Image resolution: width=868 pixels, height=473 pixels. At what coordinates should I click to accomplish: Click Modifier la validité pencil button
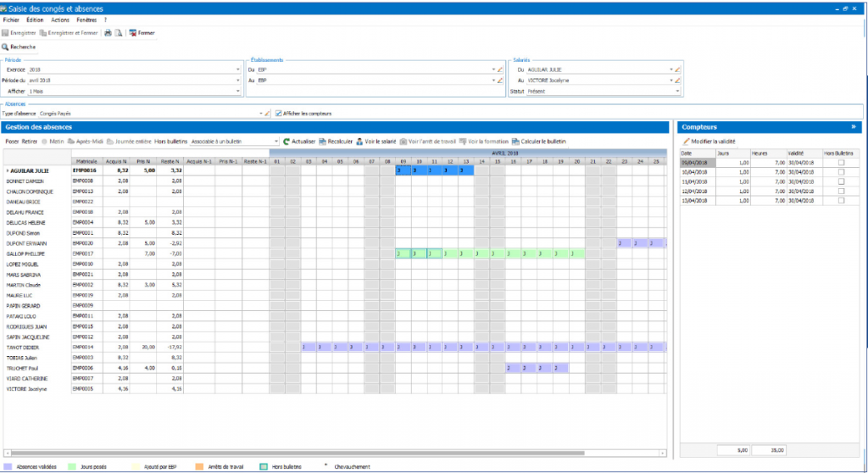(x=709, y=142)
